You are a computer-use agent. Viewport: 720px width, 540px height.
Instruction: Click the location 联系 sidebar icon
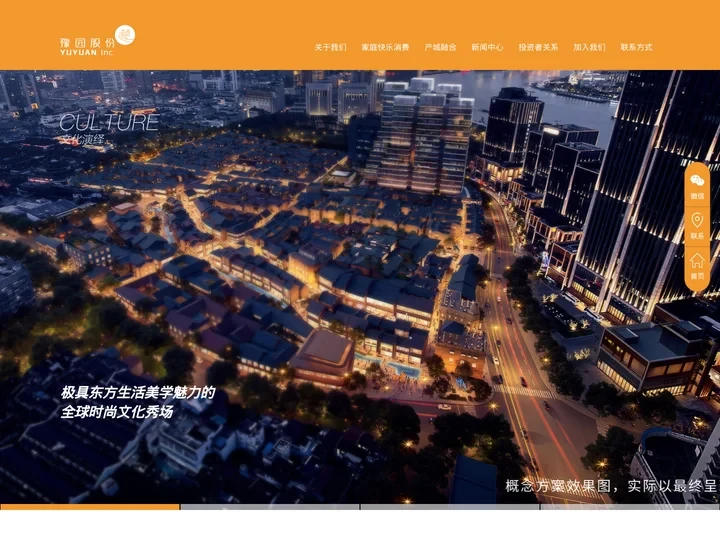[697, 226]
